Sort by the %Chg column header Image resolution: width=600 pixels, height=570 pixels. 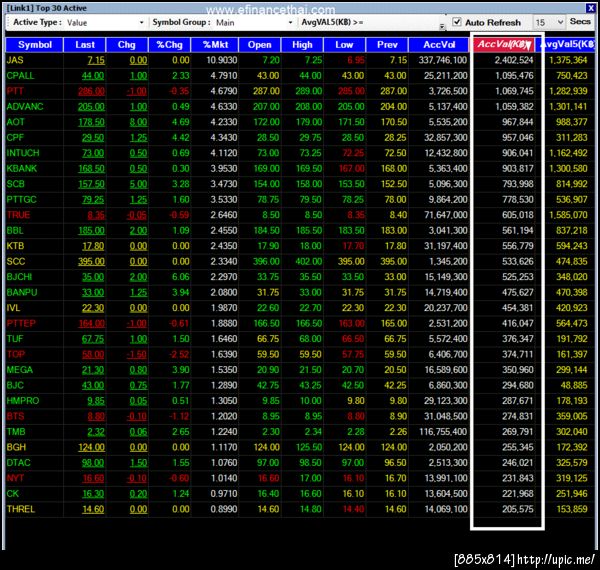169,45
